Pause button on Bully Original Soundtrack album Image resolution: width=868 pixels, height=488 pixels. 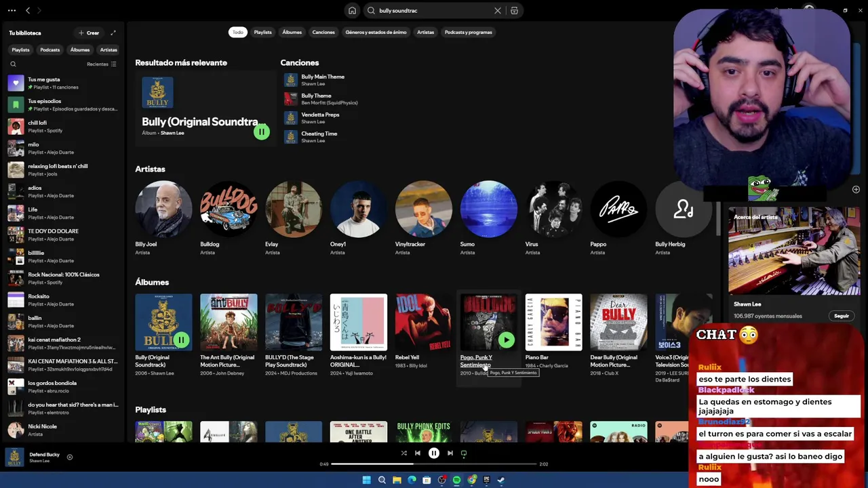tap(181, 340)
